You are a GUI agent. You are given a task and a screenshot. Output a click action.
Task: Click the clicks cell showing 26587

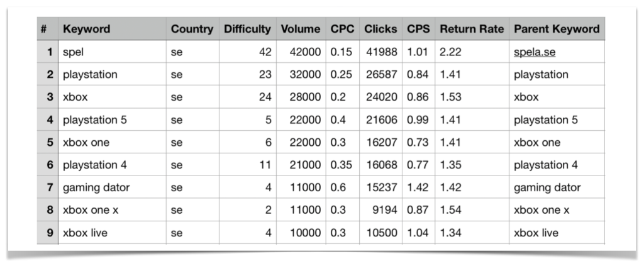[x=380, y=74]
